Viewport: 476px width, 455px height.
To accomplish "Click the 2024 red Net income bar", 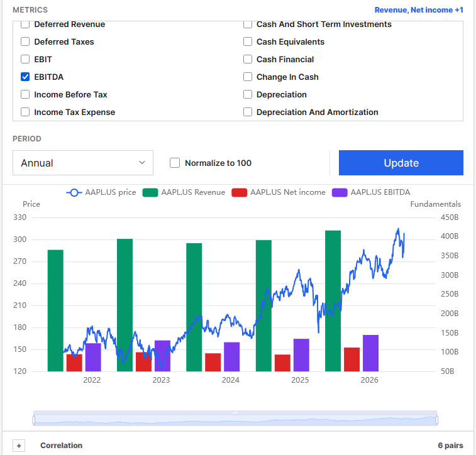I will click(213, 362).
